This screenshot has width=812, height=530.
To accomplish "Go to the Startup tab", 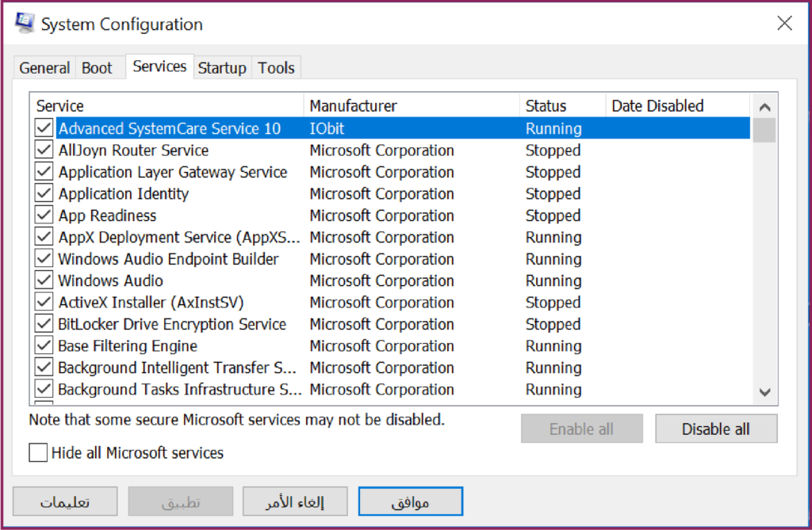I will click(x=222, y=68).
